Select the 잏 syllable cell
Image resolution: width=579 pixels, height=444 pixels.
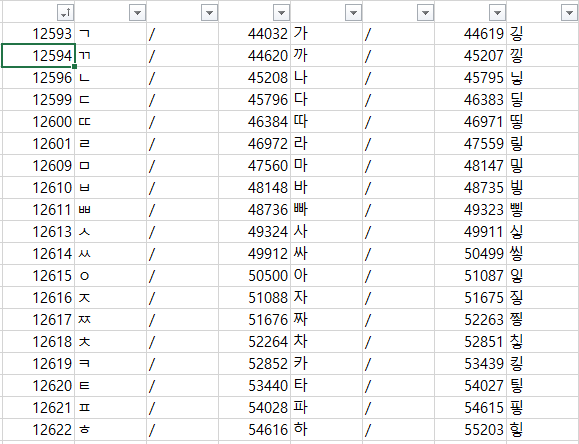coord(542,276)
